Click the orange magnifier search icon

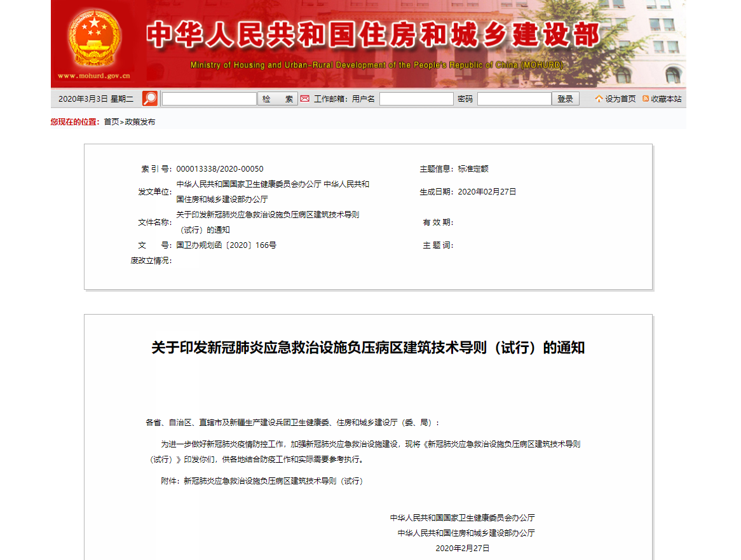(x=150, y=99)
